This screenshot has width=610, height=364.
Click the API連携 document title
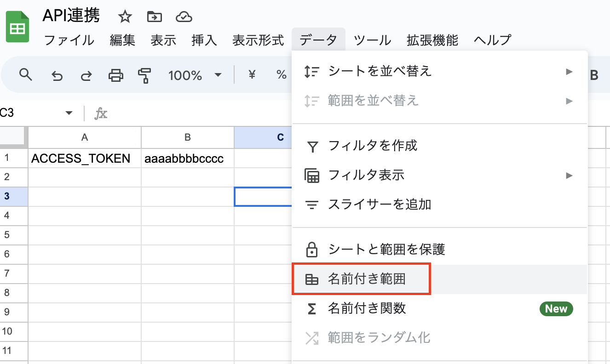[71, 16]
